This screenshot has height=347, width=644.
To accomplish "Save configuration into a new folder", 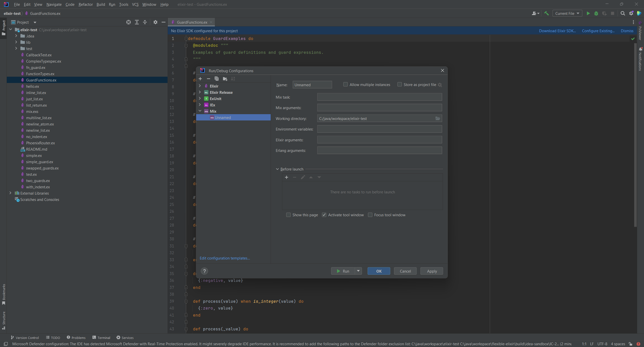I will pyautogui.click(x=225, y=79).
